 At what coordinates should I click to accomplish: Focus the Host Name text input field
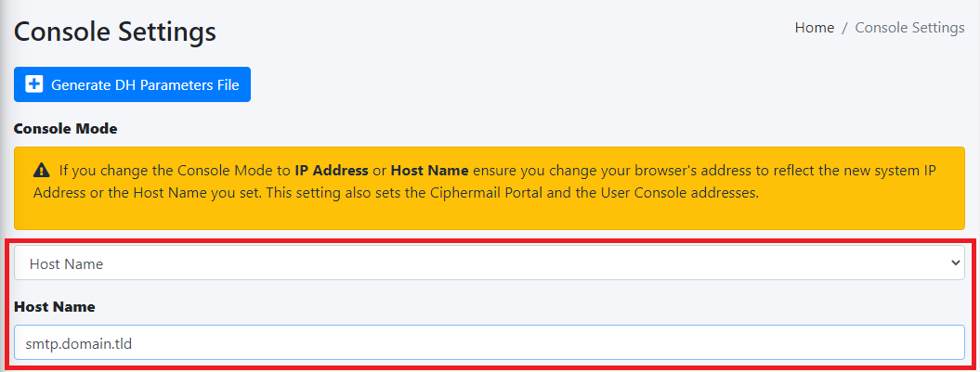pos(490,342)
